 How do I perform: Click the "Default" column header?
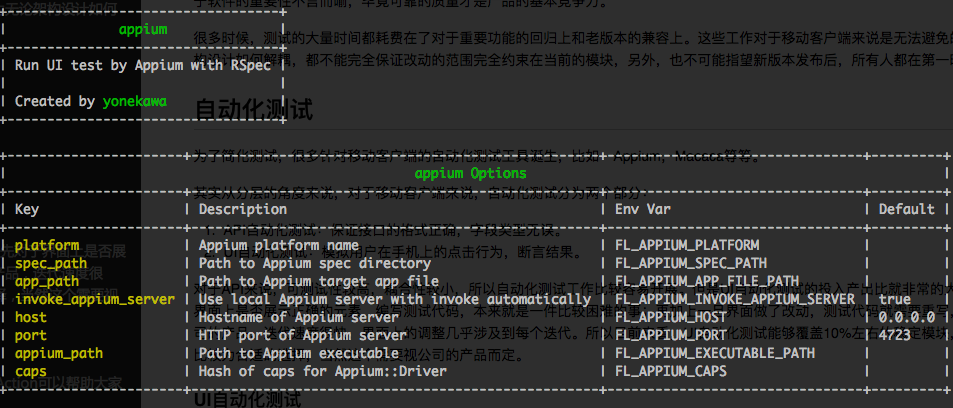tap(907, 209)
